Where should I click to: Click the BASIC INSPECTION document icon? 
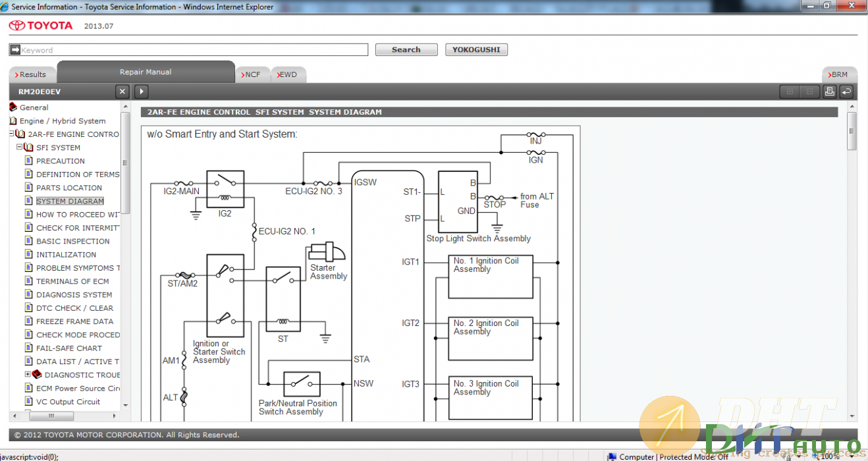[28, 241]
